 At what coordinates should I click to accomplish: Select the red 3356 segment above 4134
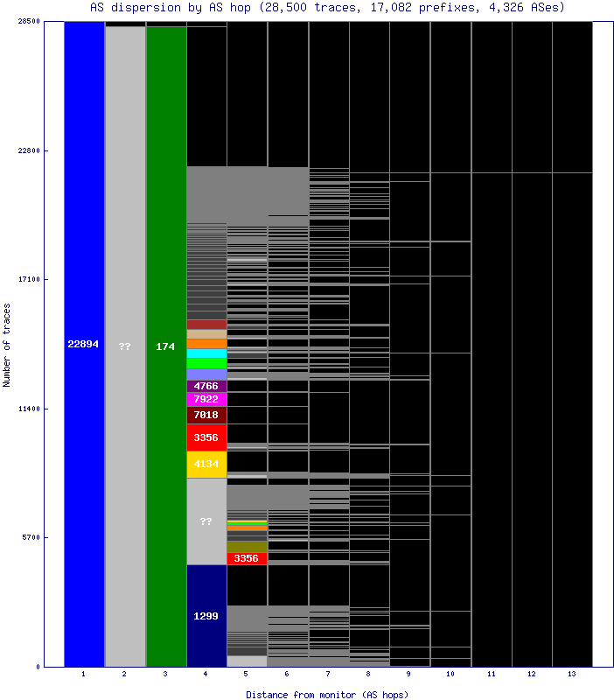coord(206,437)
